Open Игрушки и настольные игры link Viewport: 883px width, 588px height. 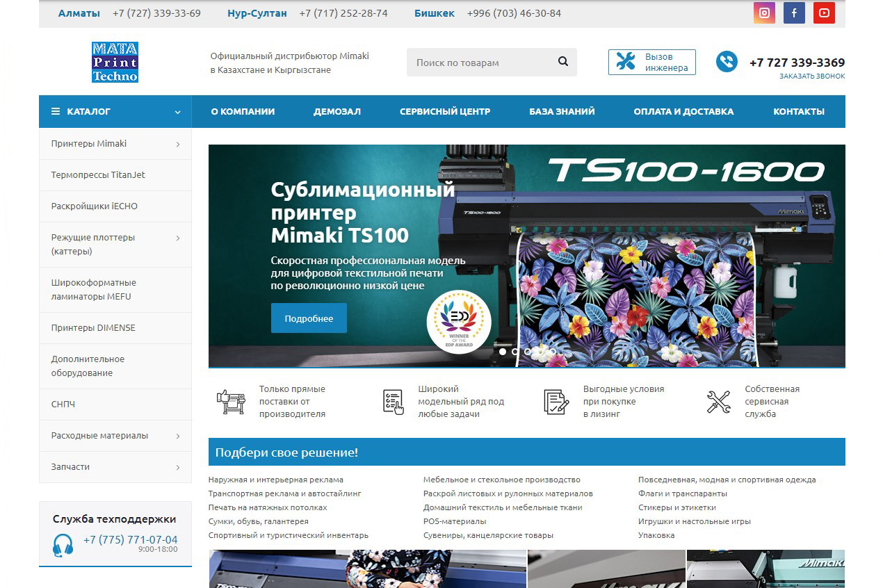point(695,521)
